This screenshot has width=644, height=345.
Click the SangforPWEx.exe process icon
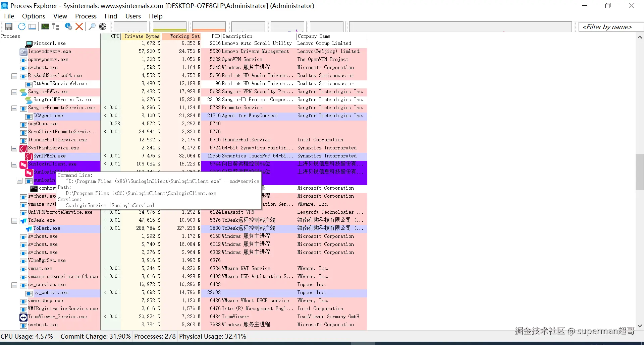click(23, 92)
